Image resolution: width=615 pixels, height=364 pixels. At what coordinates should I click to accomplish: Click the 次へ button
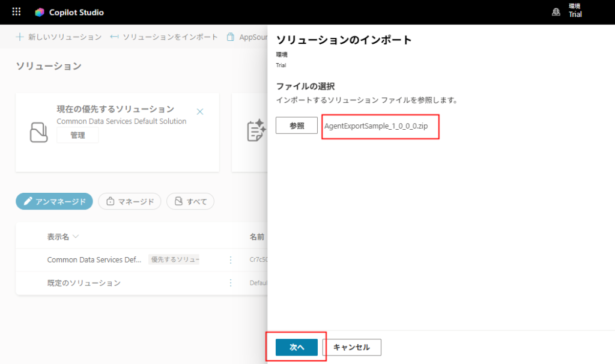[297, 347]
